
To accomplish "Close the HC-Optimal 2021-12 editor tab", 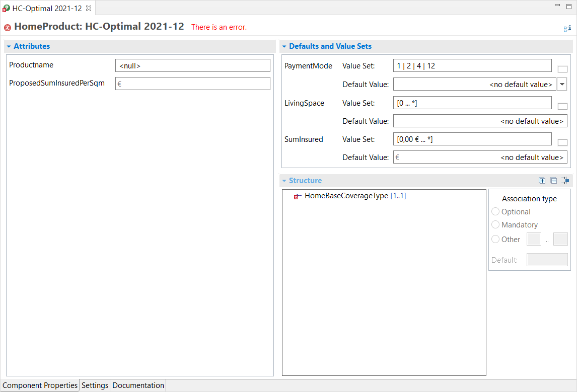I will point(89,9).
